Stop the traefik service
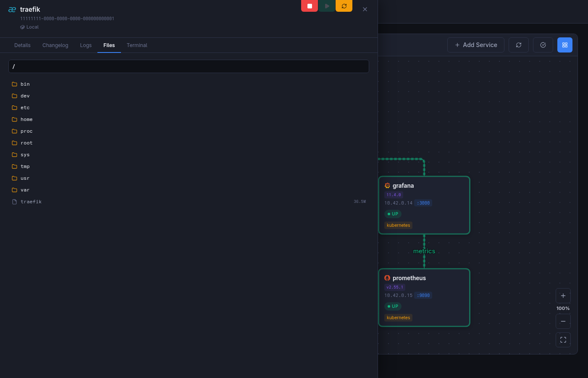 click(x=310, y=6)
